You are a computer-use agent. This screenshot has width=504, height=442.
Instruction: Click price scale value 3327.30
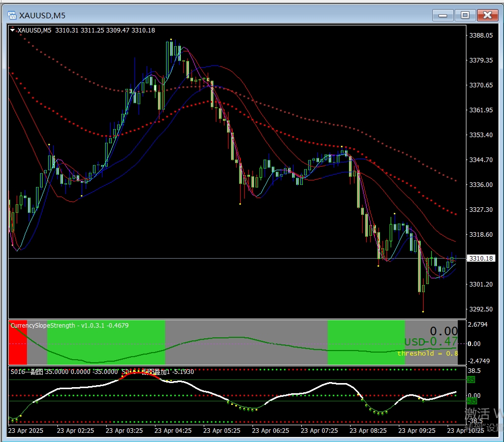tap(481, 210)
